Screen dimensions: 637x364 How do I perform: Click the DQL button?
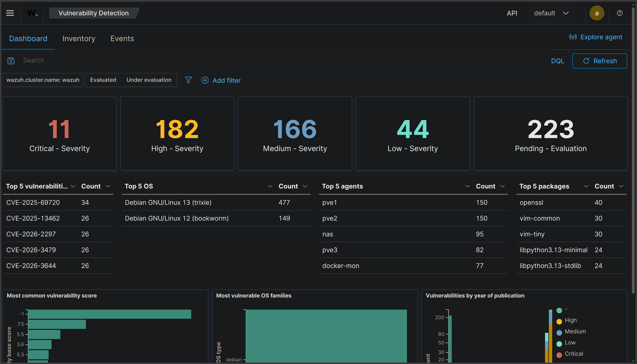[557, 61]
